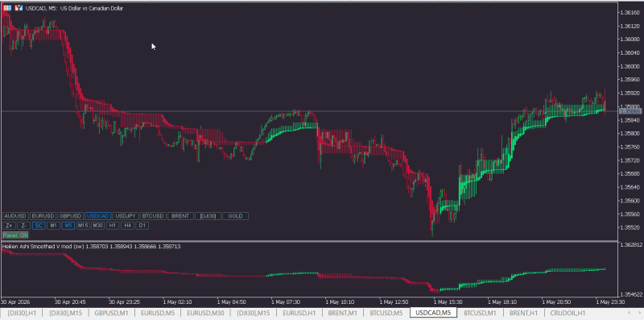The width and height of the screenshot is (644, 320).
Task: Set timeframe to H1 in panel
Action: (112, 226)
